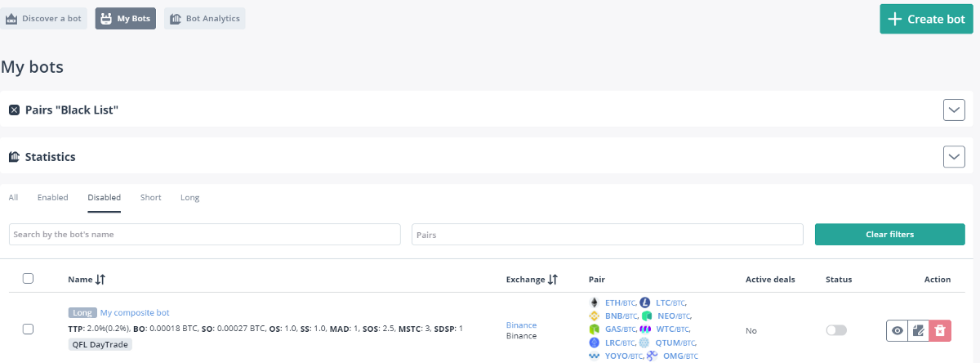This screenshot has width=980, height=363.
Task: Click the OMG/BTC pair link
Action: coord(680,356)
